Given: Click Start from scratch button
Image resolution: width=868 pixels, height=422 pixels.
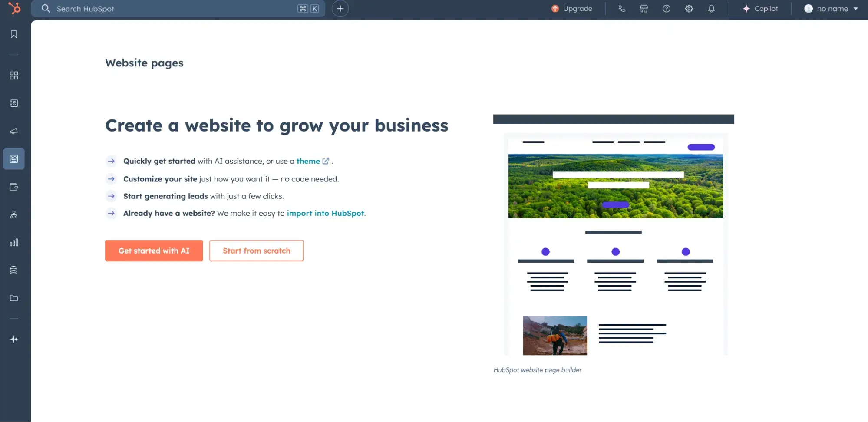Looking at the screenshot, I should coord(256,251).
